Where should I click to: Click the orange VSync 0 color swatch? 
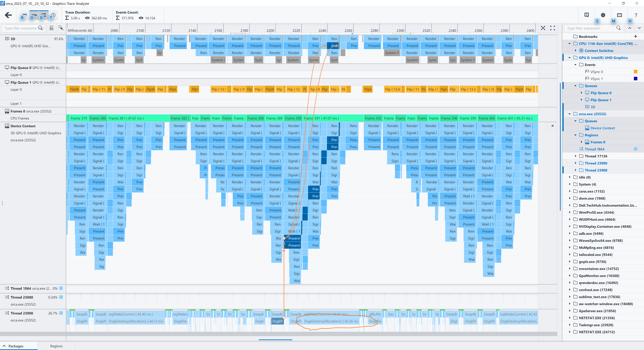[635, 72]
